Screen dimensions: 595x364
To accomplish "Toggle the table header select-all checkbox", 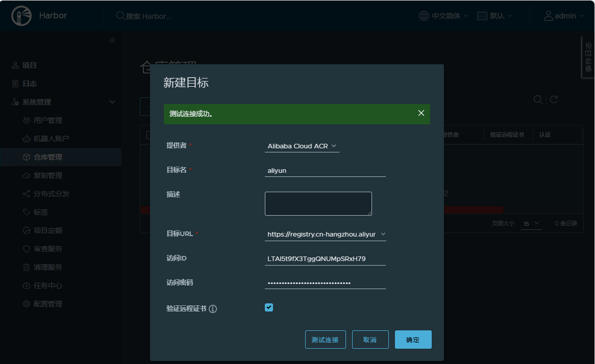I will tap(148, 135).
